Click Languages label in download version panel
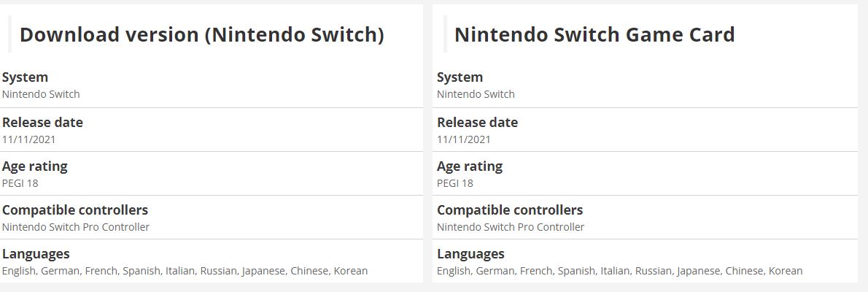 36,254
